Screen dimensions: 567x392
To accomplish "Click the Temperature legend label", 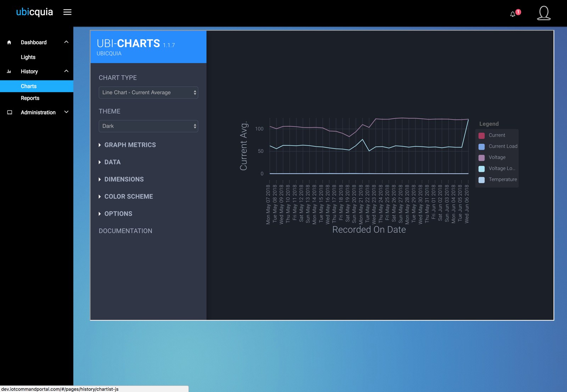I will pyautogui.click(x=503, y=179).
